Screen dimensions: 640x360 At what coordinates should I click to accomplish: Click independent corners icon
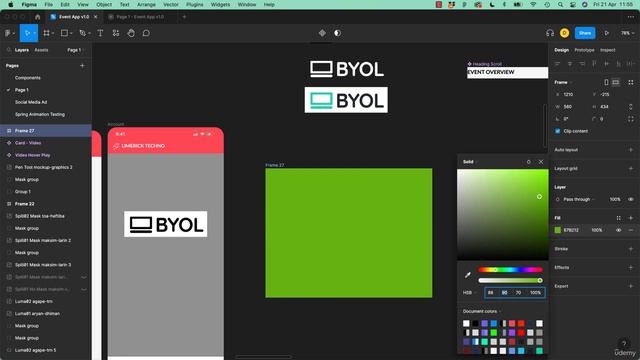point(631,119)
